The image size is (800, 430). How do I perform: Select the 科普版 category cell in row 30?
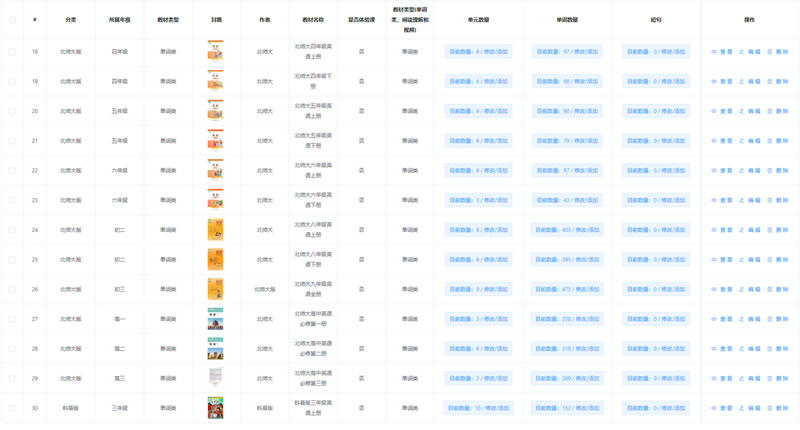pyautogui.click(x=70, y=408)
